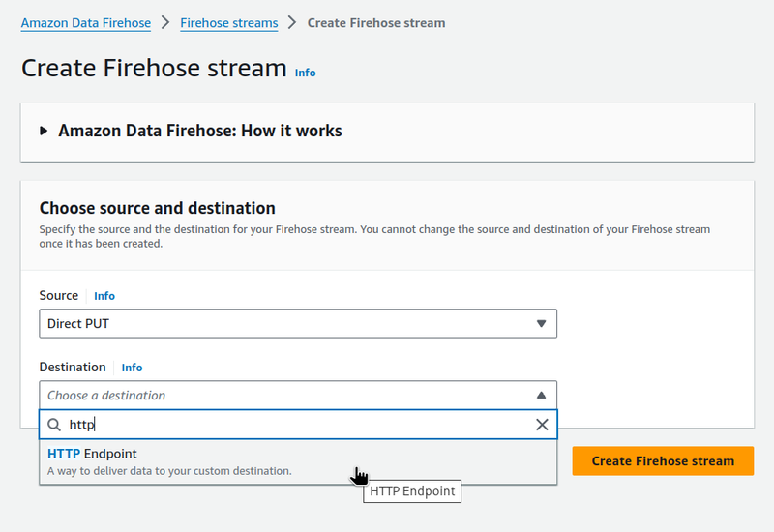Viewport: 774px width, 532px height.
Task: Click the 'Choose source and destination' heading
Action: click(158, 208)
